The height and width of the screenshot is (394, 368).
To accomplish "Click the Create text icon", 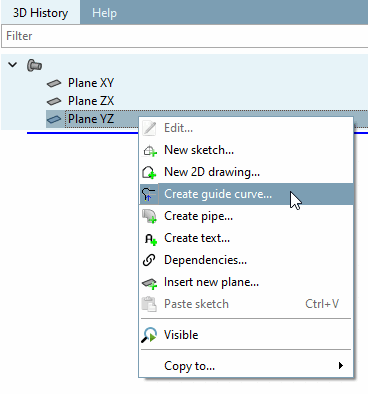I will pos(150,239).
